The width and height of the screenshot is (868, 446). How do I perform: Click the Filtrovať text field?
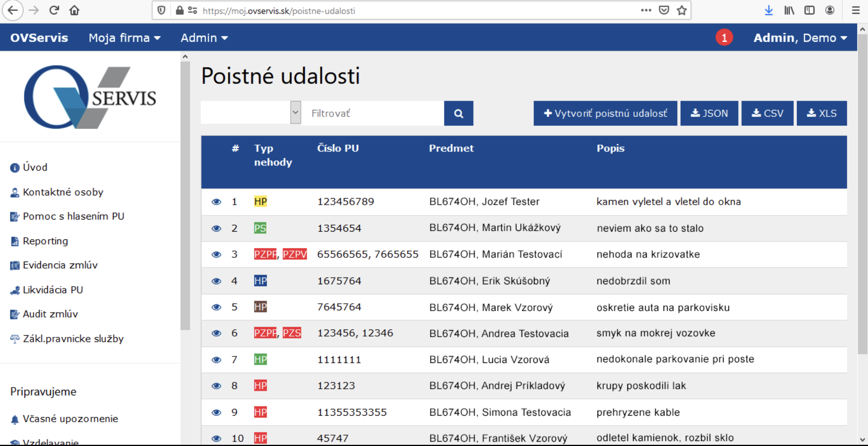point(373,113)
